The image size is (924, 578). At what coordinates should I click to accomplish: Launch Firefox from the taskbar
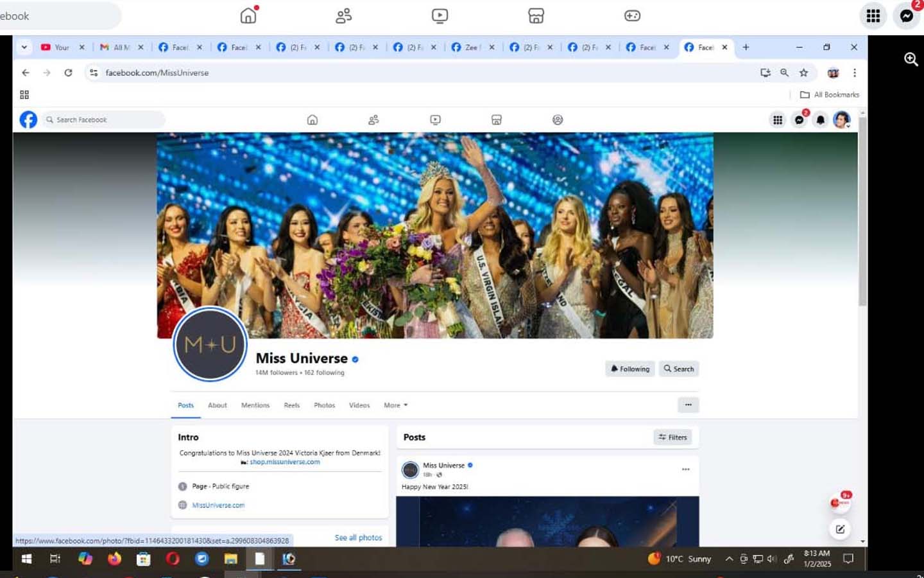114,559
